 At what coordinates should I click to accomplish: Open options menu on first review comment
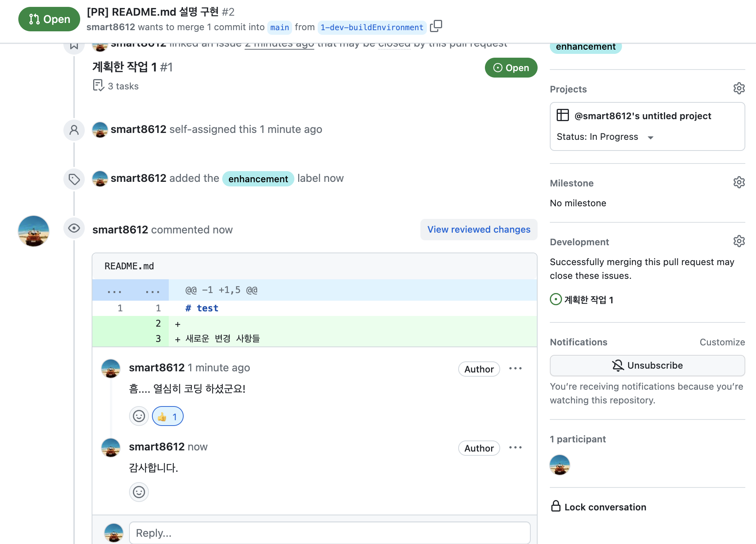click(515, 369)
